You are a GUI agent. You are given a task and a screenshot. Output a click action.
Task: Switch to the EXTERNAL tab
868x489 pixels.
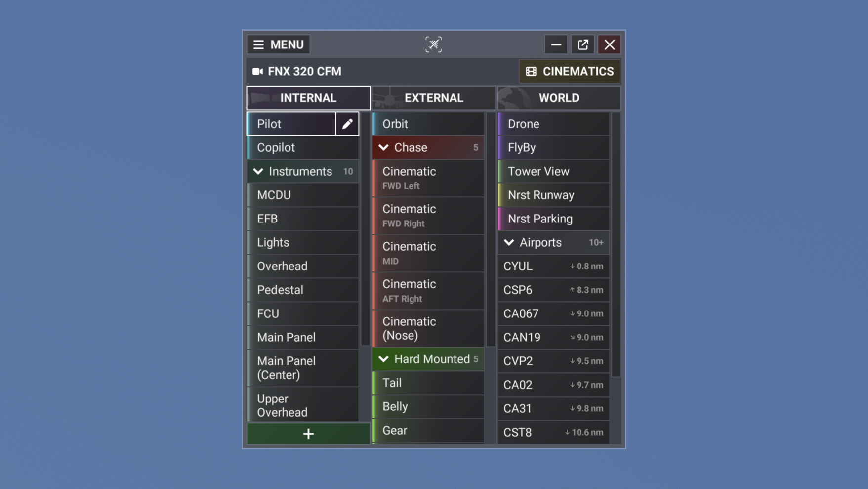tap(433, 98)
